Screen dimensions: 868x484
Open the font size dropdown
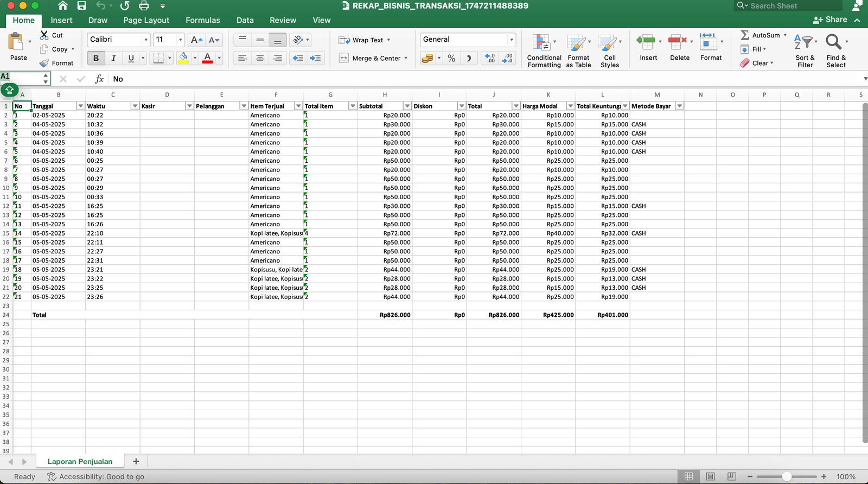click(x=180, y=40)
